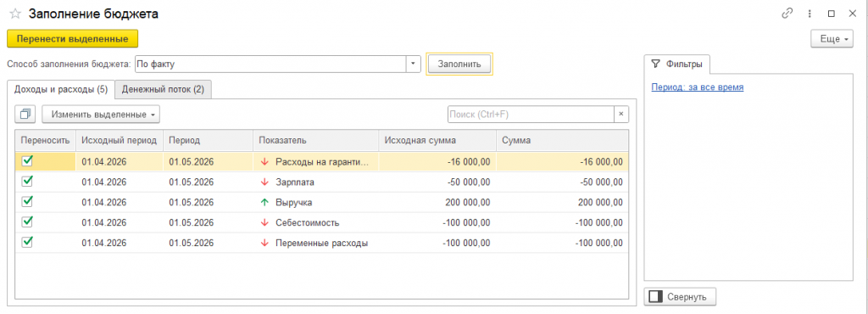The height and width of the screenshot is (314, 868).
Task: Switch to Доходы и расходы (5) tab
Action: (x=61, y=89)
